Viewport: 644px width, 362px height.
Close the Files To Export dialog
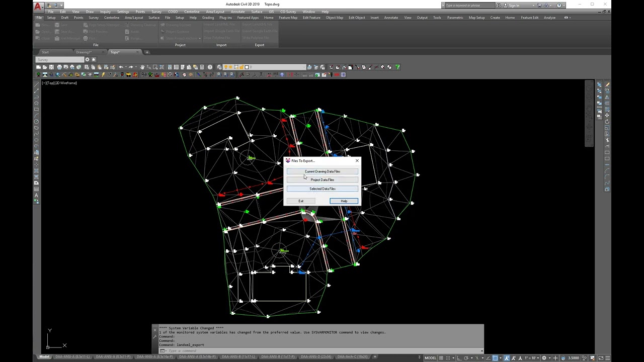click(x=357, y=161)
